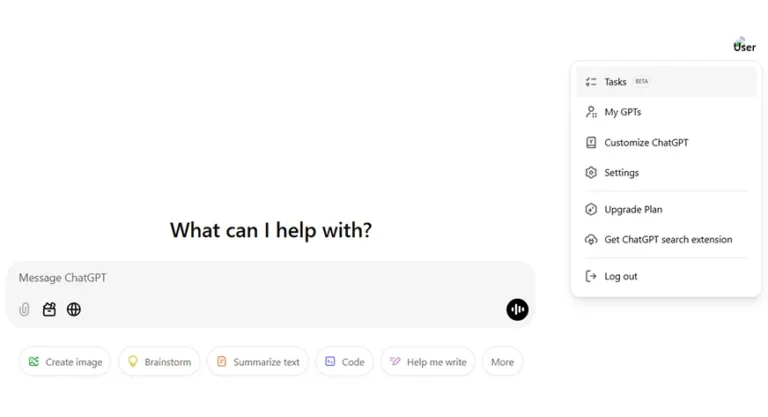This screenshot has width=768, height=417.
Task: Select Get ChatGPT search extension
Action: pos(668,240)
